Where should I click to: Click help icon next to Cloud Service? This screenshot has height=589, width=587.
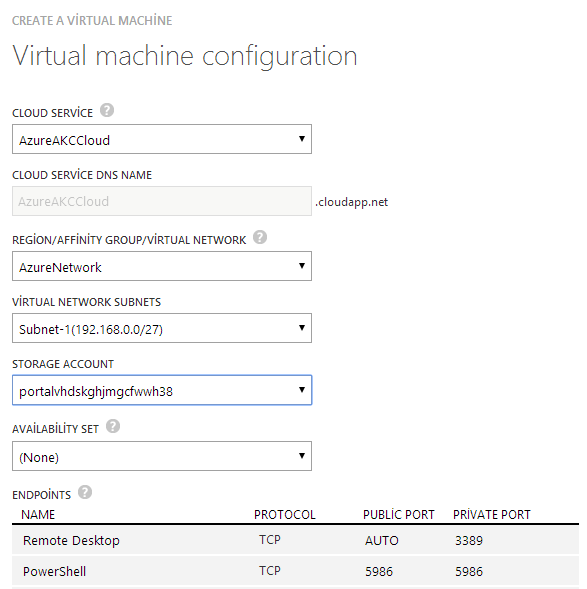107,110
